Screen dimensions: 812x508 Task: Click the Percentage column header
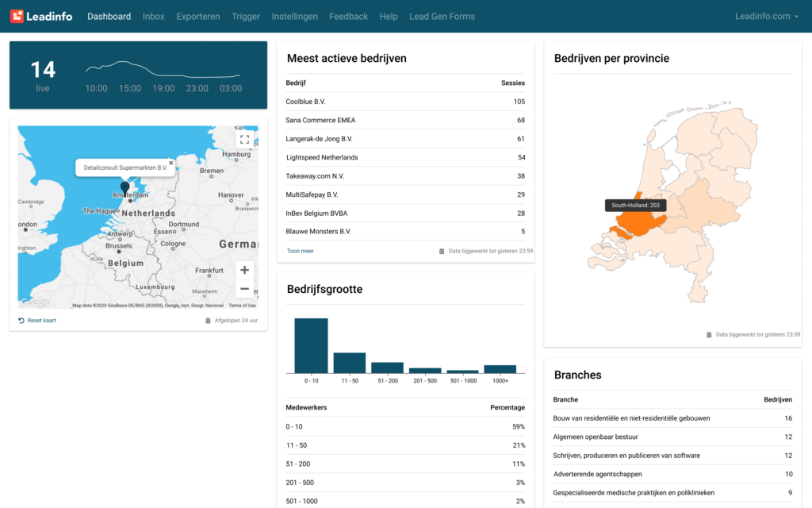click(507, 407)
